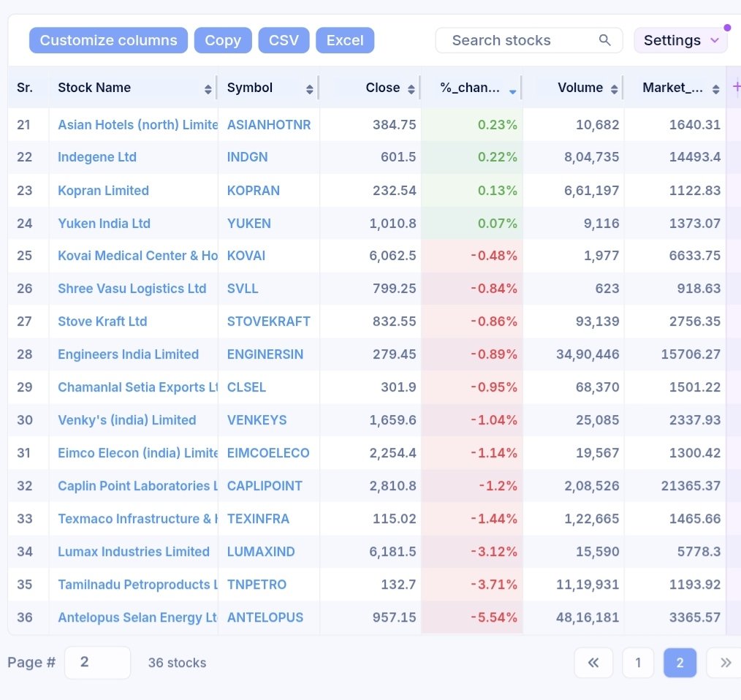The width and height of the screenshot is (741, 700).
Task: Export table as CSV
Action: 284,40
